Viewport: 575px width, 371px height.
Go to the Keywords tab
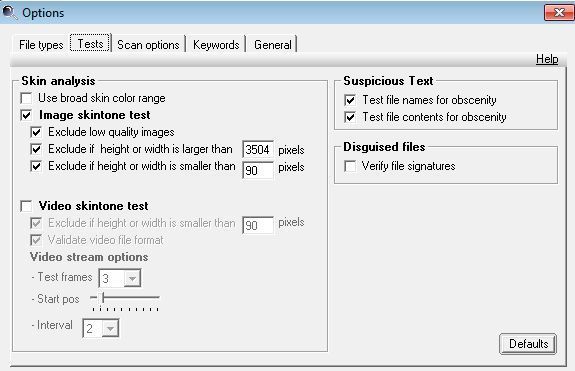(216, 45)
